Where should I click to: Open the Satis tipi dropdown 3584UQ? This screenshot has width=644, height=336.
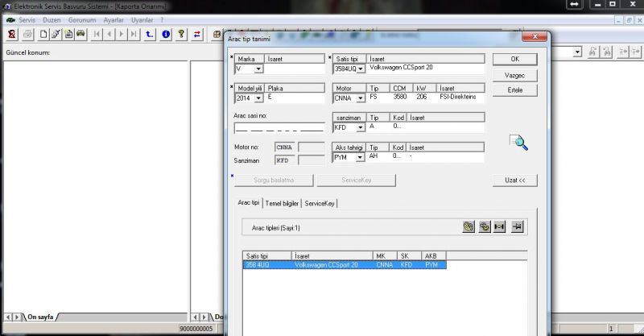point(360,68)
